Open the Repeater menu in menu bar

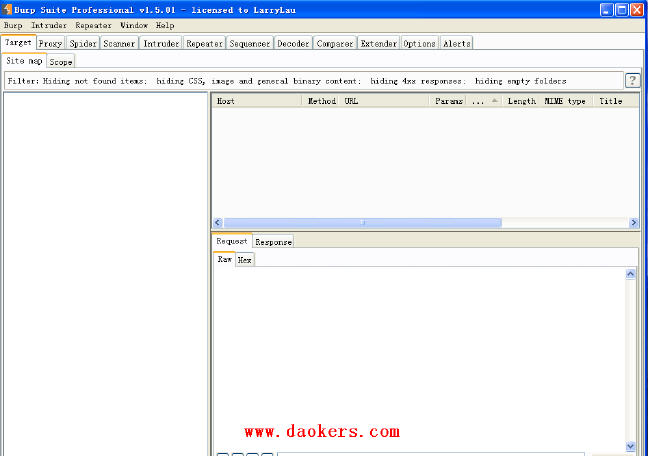tap(93, 25)
